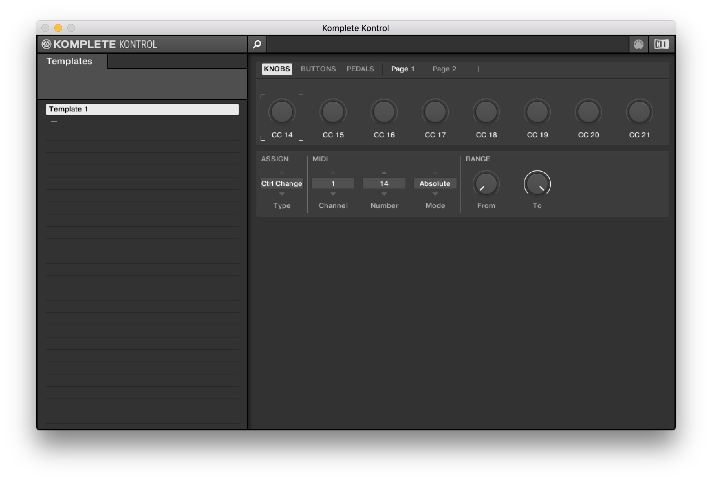Switch to the KNOBS section
The height and width of the screenshot is (482, 712).
coord(277,69)
